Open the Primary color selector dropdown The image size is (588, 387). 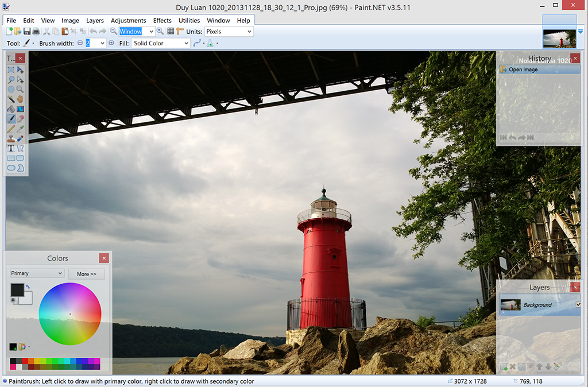point(37,273)
